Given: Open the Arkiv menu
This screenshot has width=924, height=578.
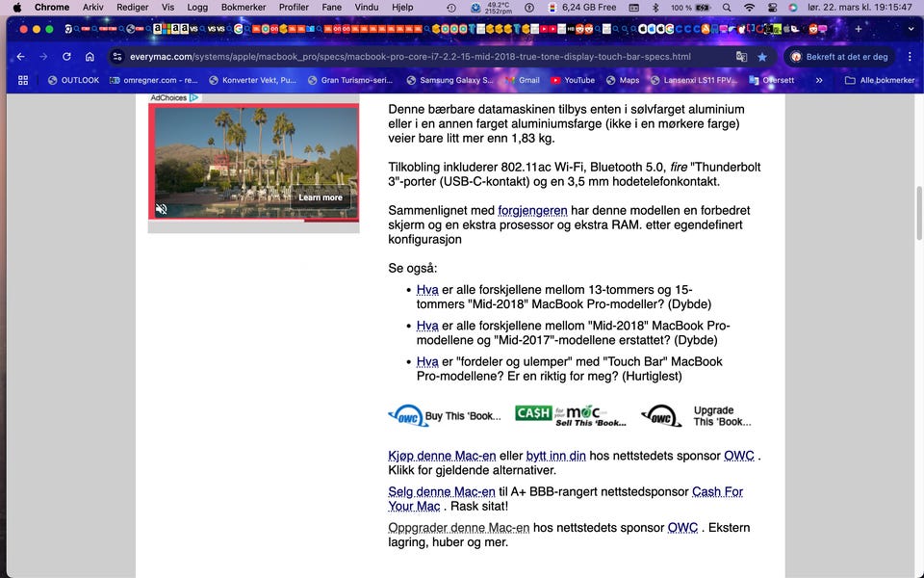Looking at the screenshot, I should click(x=92, y=7).
